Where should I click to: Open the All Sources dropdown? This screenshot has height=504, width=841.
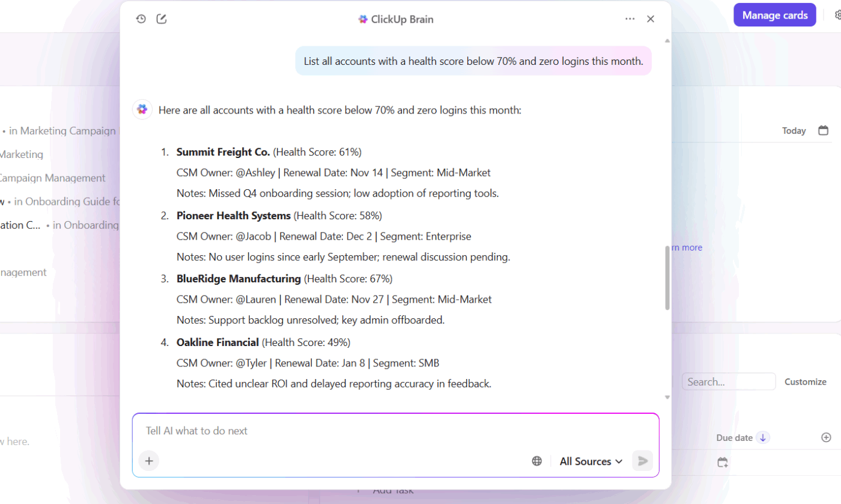click(591, 461)
